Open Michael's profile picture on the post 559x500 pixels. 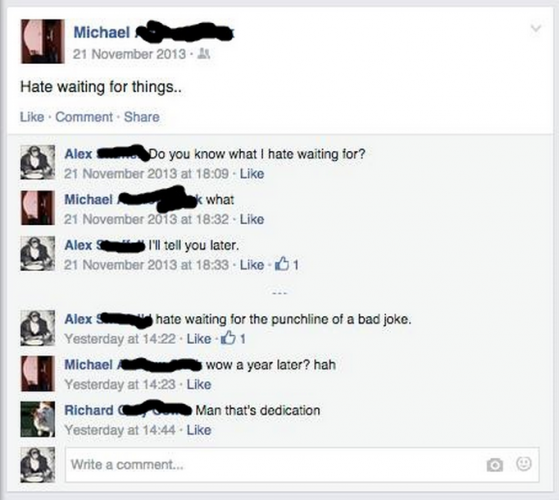tap(42, 41)
